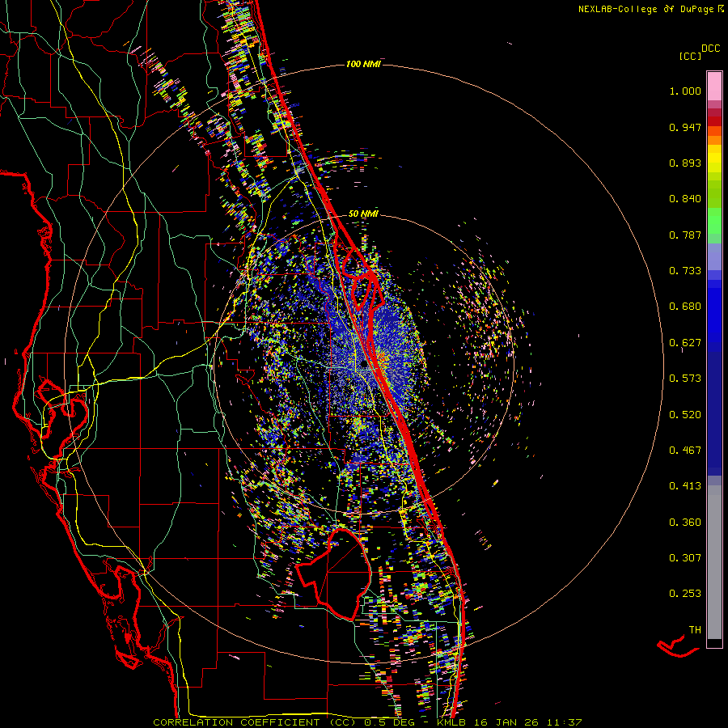The image size is (728, 728).
Task: Select the 0.627 color scale value
Action: tap(685, 343)
